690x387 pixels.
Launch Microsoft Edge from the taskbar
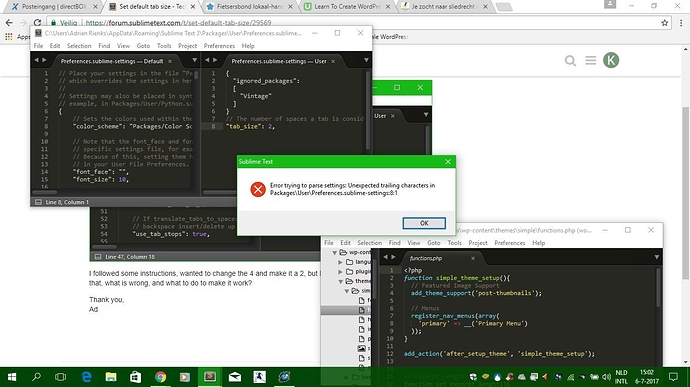(86, 377)
